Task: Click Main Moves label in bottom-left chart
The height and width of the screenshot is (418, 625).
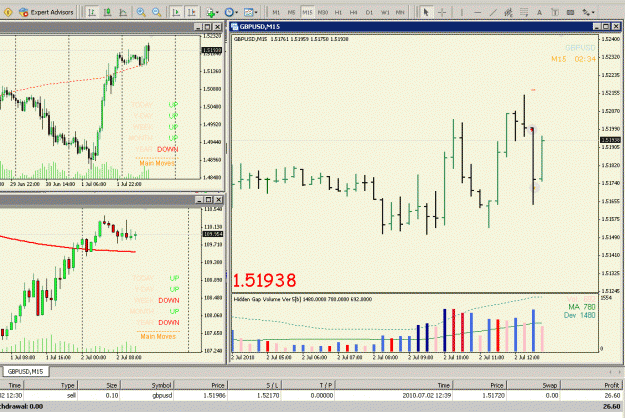Action: tap(158, 336)
